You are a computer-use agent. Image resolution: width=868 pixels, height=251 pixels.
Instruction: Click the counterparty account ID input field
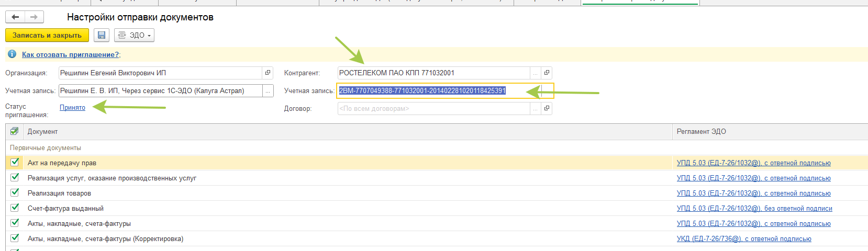point(435,91)
